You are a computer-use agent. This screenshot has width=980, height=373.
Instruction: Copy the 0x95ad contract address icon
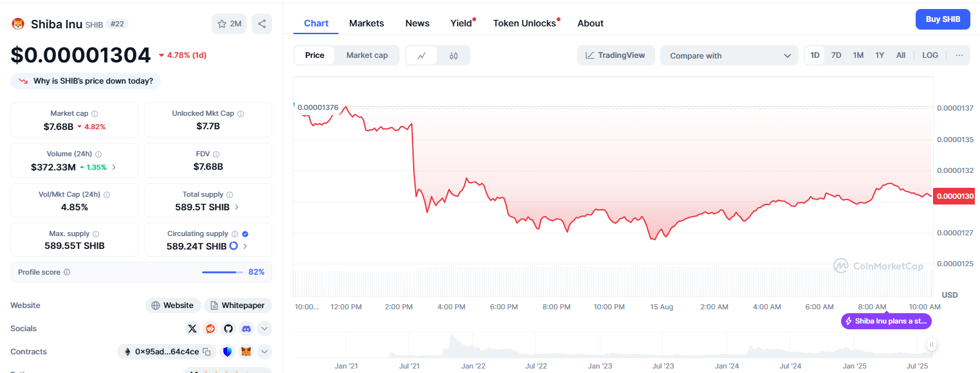(207, 351)
